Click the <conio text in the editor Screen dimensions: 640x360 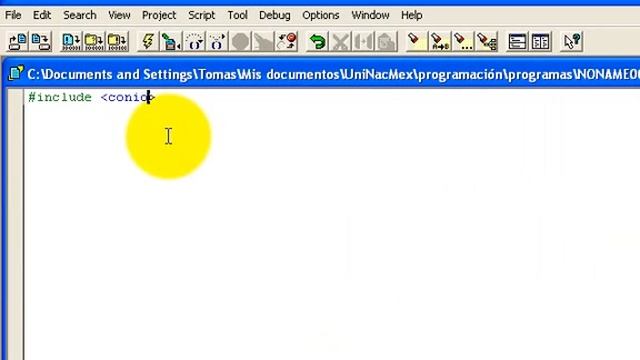[124, 97]
